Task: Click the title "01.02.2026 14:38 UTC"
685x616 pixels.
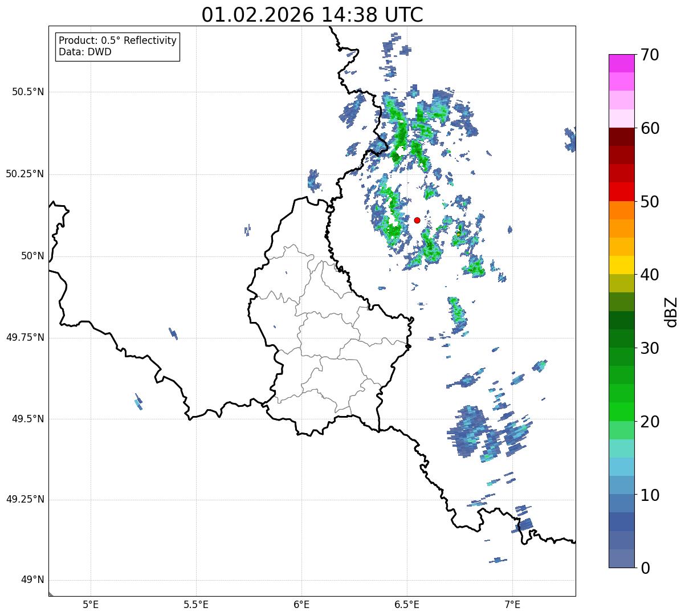Action: click(312, 15)
